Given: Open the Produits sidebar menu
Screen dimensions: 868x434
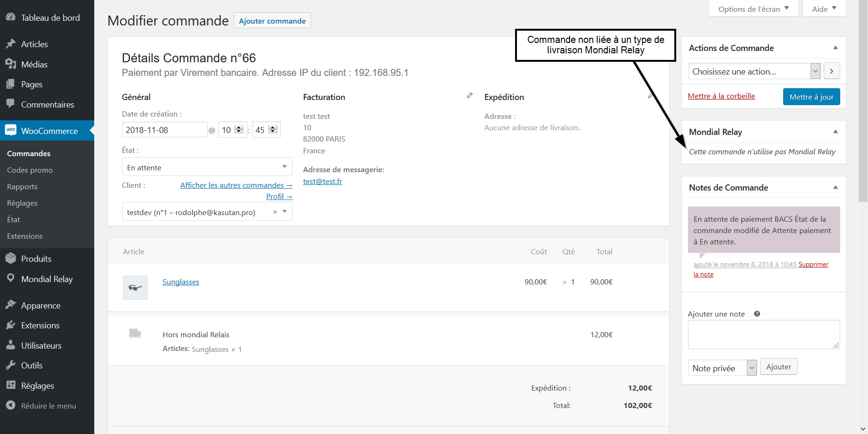Looking at the screenshot, I should click(x=36, y=259).
